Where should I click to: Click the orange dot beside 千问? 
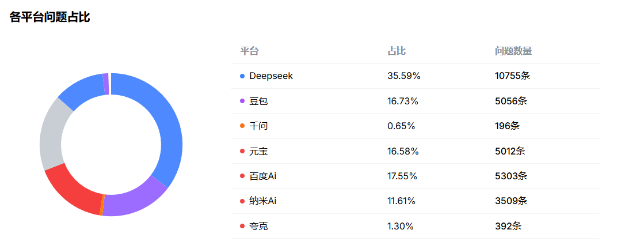pyautogui.click(x=242, y=126)
